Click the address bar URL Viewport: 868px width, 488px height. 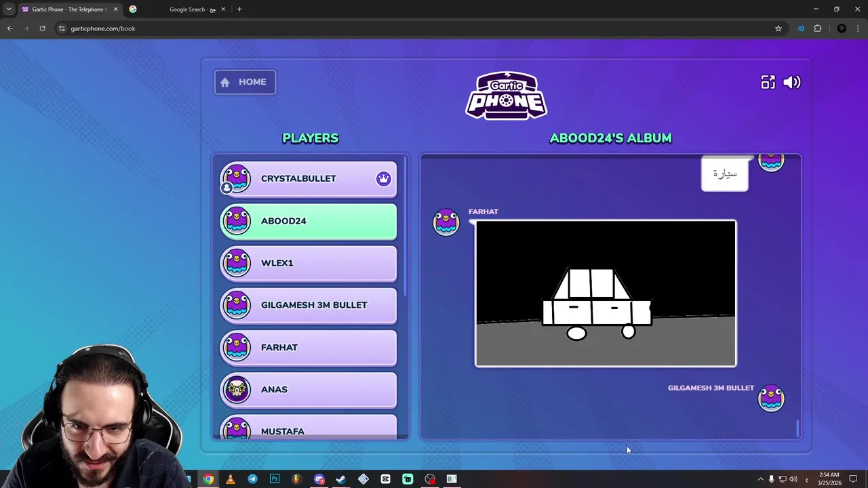click(103, 28)
